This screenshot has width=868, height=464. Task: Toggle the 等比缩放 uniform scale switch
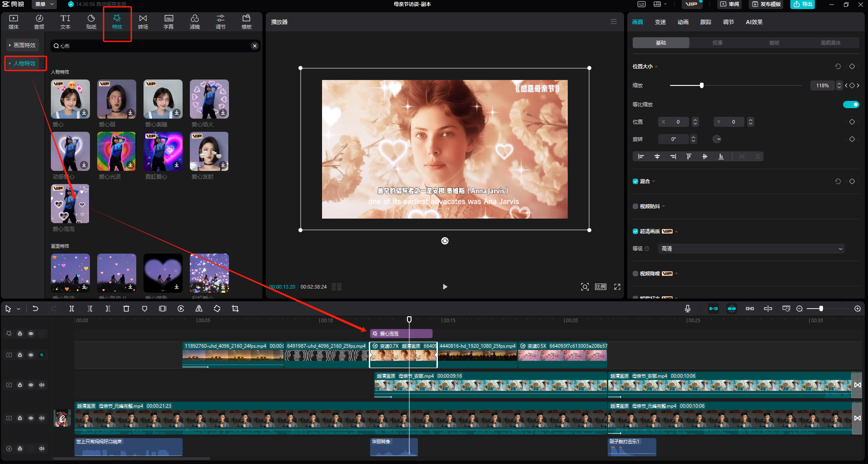(851, 105)
